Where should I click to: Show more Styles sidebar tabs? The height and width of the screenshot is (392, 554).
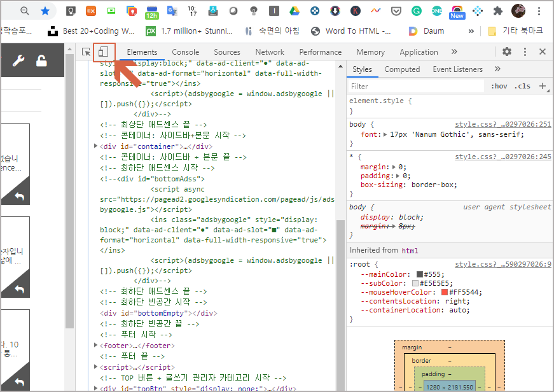[x=497, y=69]
